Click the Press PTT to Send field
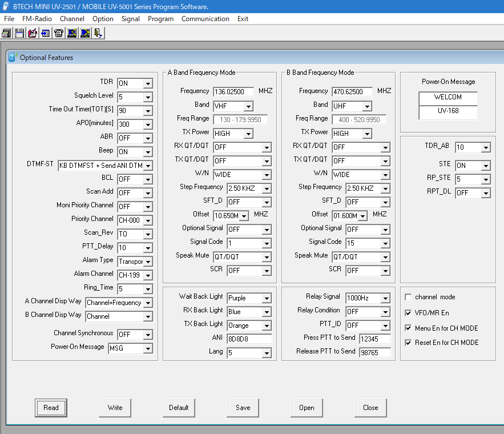This screenshot has width=504, height=434. 375,339
